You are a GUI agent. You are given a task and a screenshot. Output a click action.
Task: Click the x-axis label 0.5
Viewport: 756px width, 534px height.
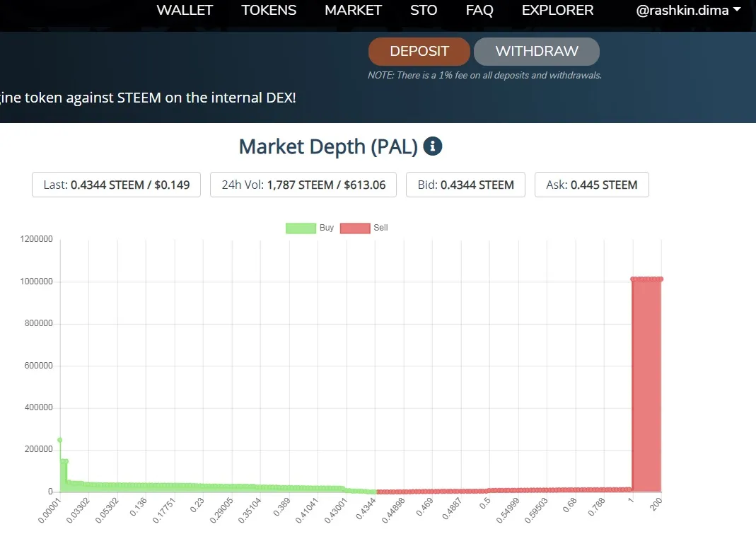tap(484, 503)
